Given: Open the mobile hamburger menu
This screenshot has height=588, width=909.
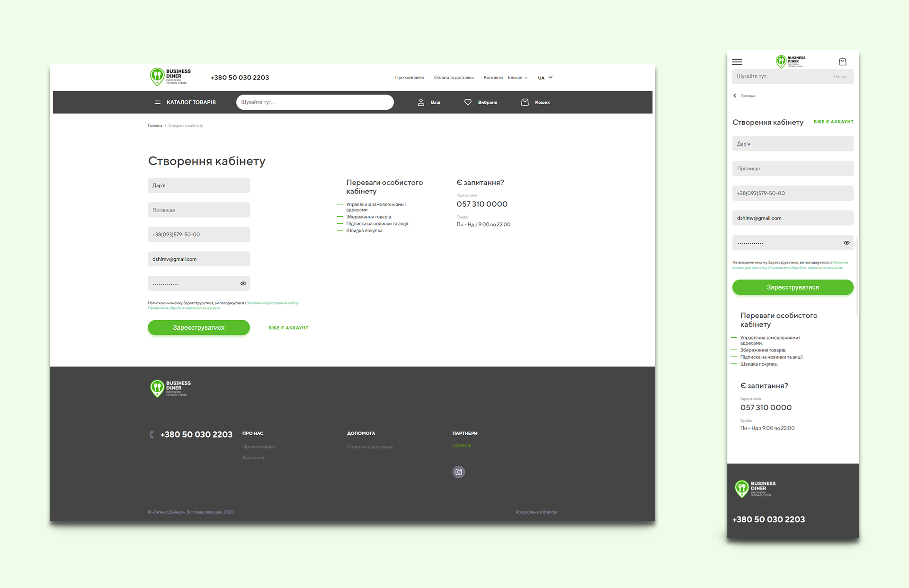Looking at the screenshot, I should click(737, 62).
